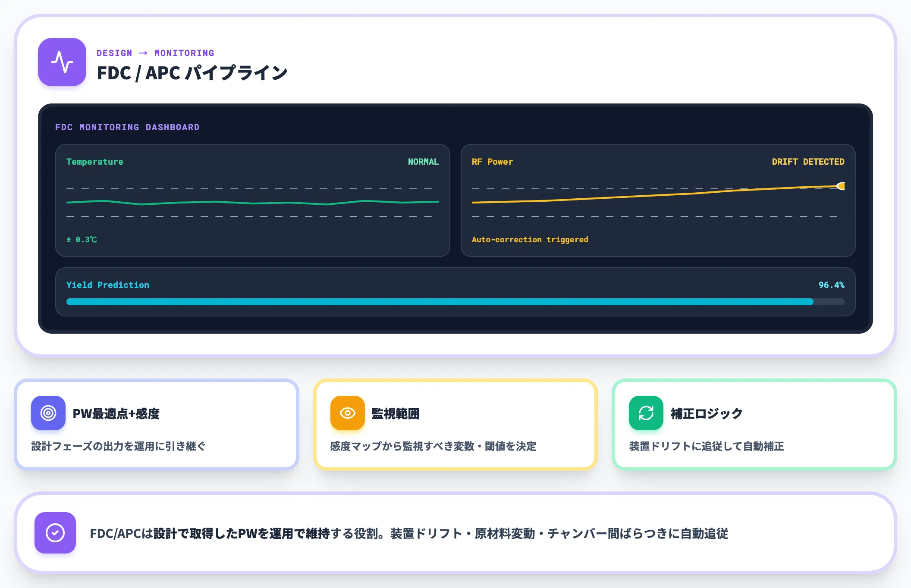Click the 感度マップから監視すべき変数・閾値を決定 description
Viewport: 911px width, 588px height.
coord(433,446)
